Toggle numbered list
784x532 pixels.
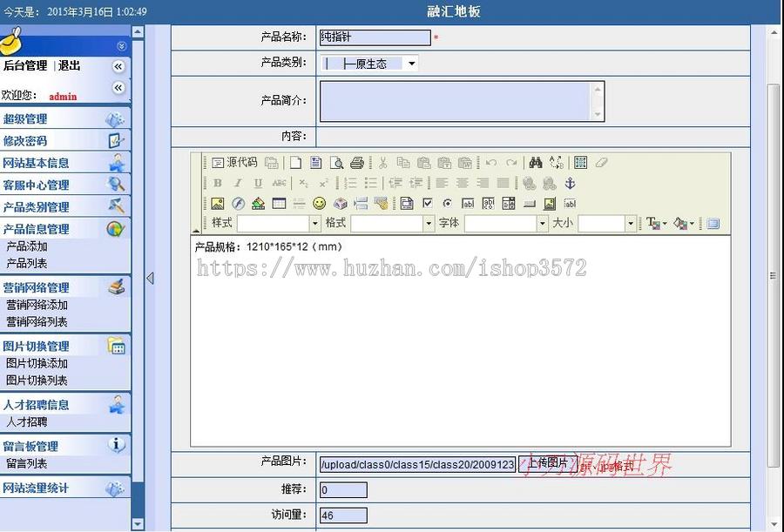pyautogui.click(x=350, y=183)
